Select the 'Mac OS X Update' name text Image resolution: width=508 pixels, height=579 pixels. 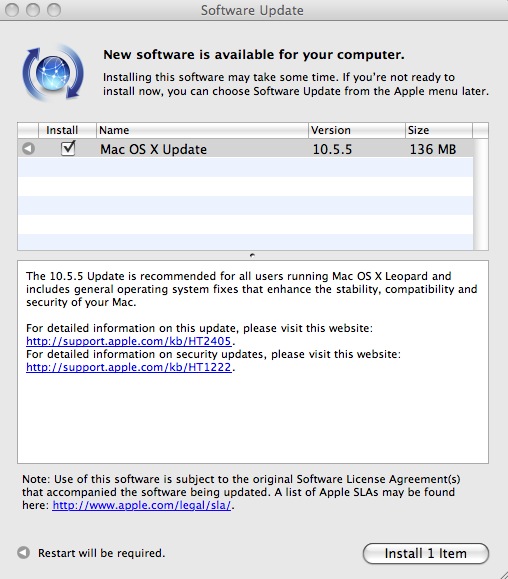(153, 149)
